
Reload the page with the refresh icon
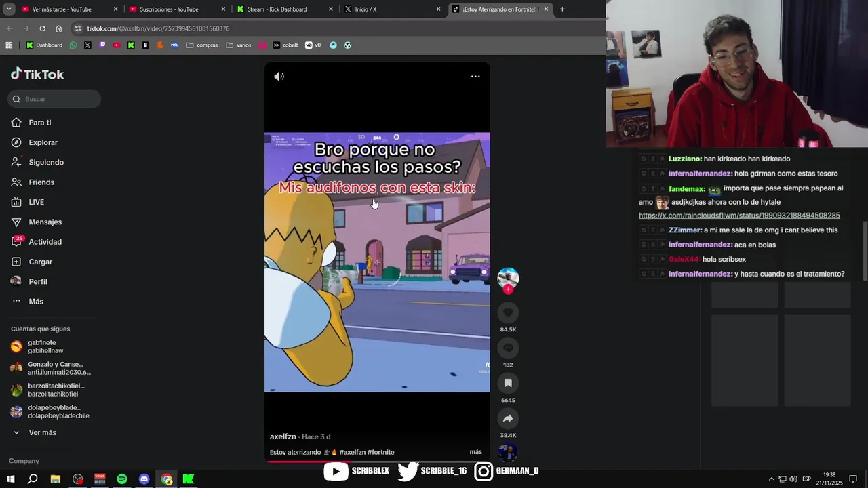[42, 28]
